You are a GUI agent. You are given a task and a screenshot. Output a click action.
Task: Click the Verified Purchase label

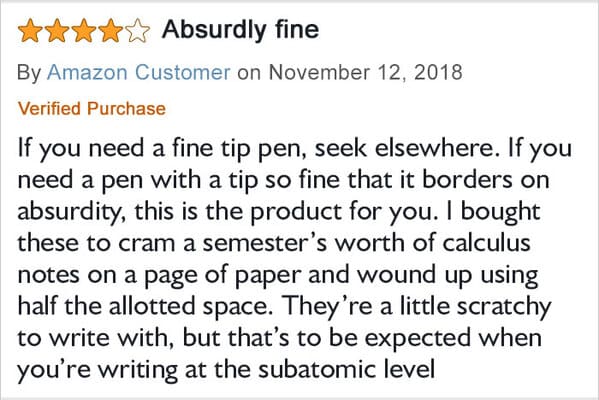[92, 109]
